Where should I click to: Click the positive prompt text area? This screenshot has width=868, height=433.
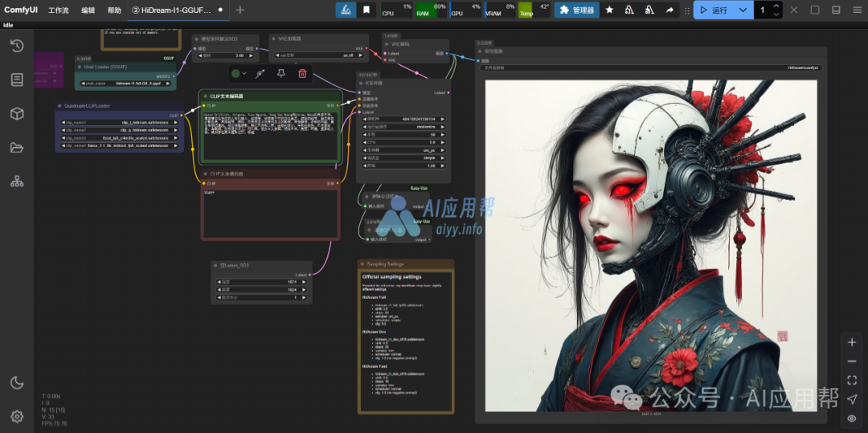tap(271, 136)
